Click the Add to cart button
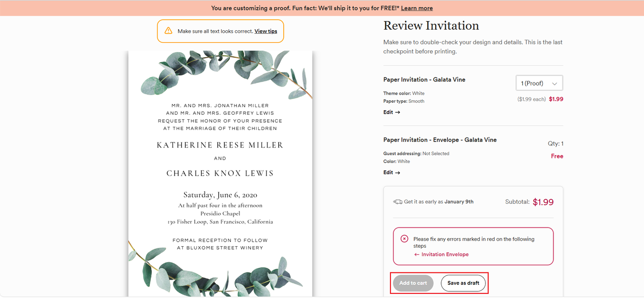Image resolution: width=644 pixels, height=298 pixels. [x=413, y=283]
